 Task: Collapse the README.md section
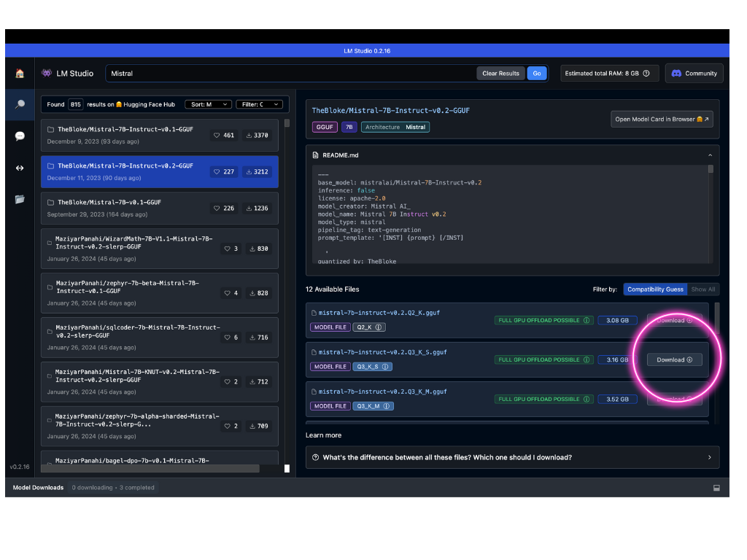click(710, 155)
